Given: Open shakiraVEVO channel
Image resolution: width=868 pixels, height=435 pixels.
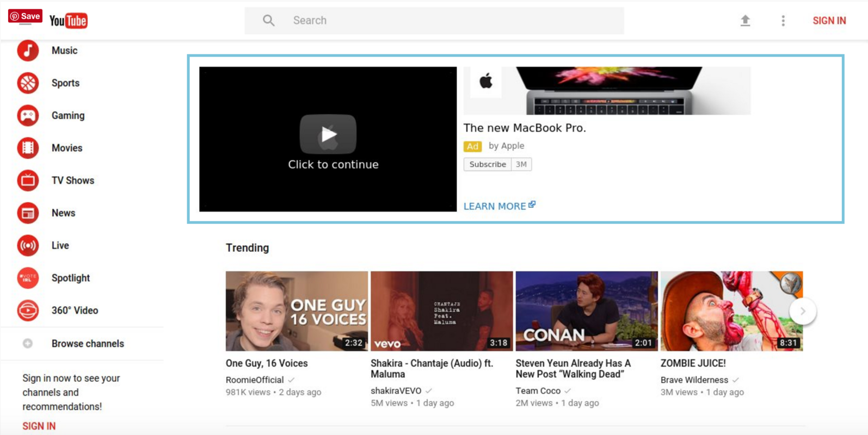Looking at the screenshot, I should coord(396,391).
